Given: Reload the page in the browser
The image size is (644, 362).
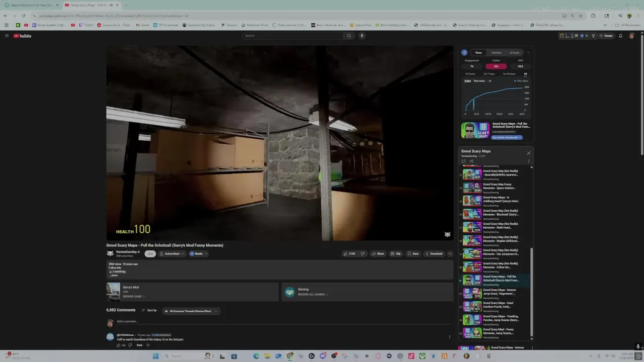Looking at the screenshot, I should tap(23, 16).
